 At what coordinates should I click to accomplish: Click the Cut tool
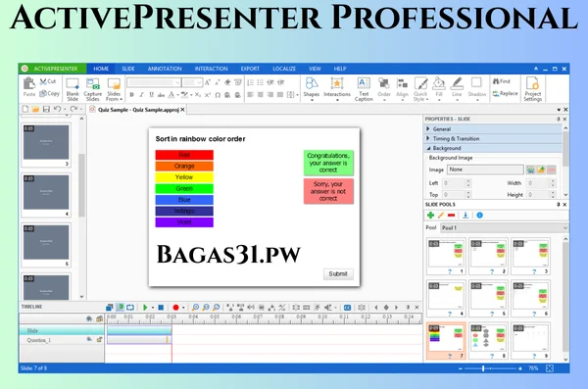(x=48, y=81)
